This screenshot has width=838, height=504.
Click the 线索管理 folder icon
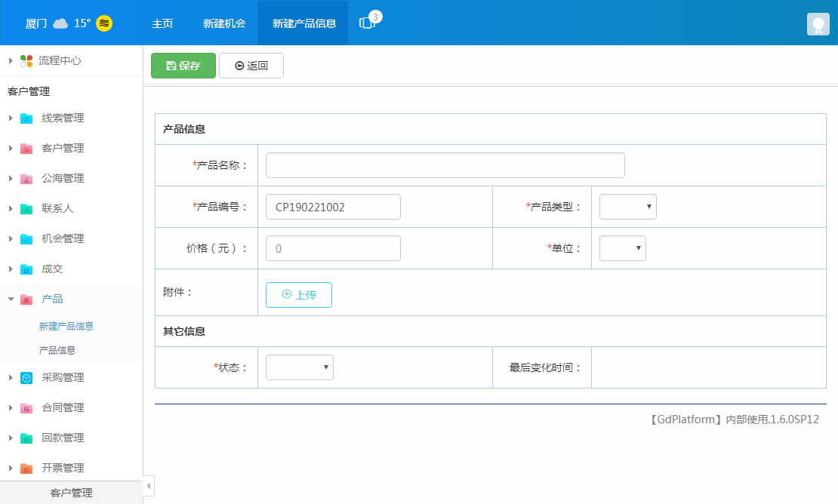(26, 118)
